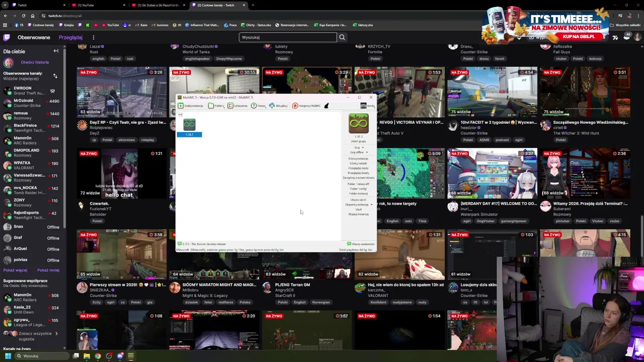This screenshot has width=644, height=362.
Task: Click Zmień grupę in MultiMC panel
Action: 358,141
